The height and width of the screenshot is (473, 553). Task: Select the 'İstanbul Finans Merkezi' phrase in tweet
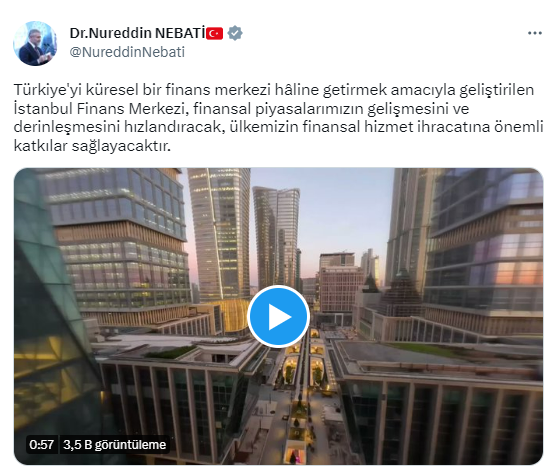(x=99, y=108)
